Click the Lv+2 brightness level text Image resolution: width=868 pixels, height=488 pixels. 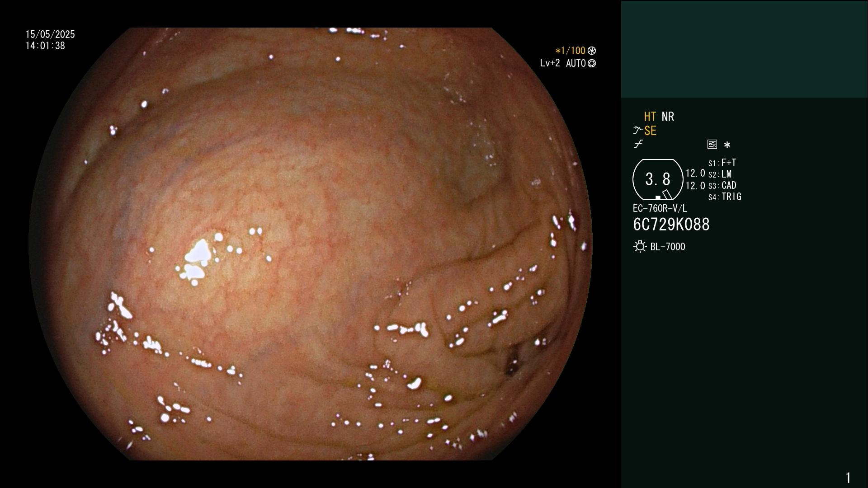pyautogui.click(x=550, y=63)
